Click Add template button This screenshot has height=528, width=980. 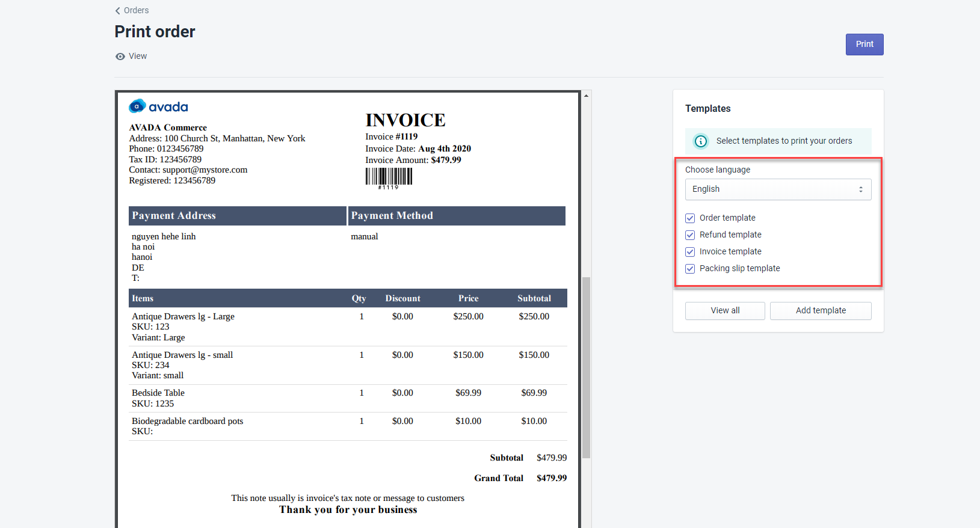click(x=821, y=311)
